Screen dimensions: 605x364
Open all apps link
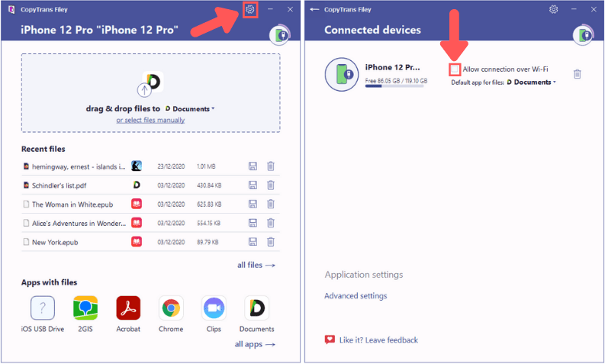255,344
